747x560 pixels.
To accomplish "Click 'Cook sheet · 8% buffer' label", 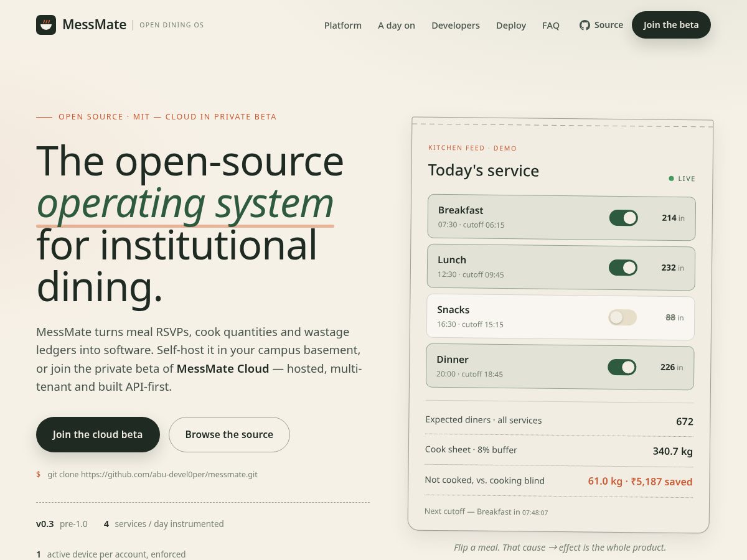I will tap(471, 449).
